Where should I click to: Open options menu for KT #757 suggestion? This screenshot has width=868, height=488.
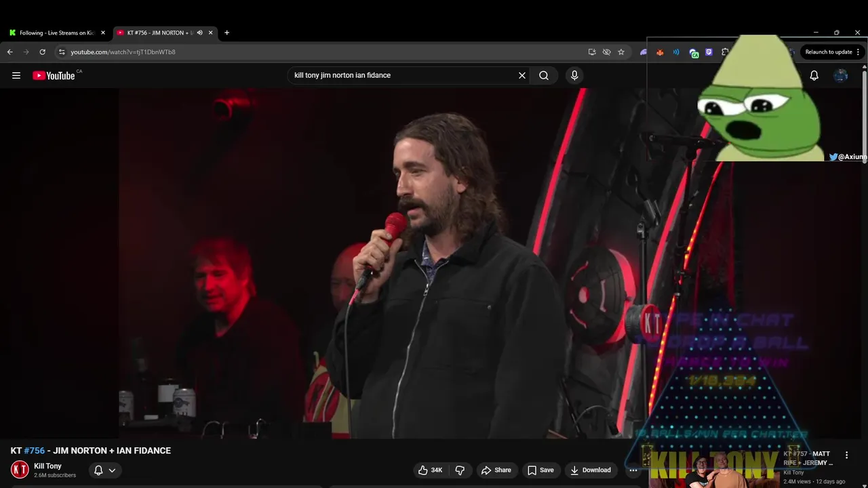(846, 455)
